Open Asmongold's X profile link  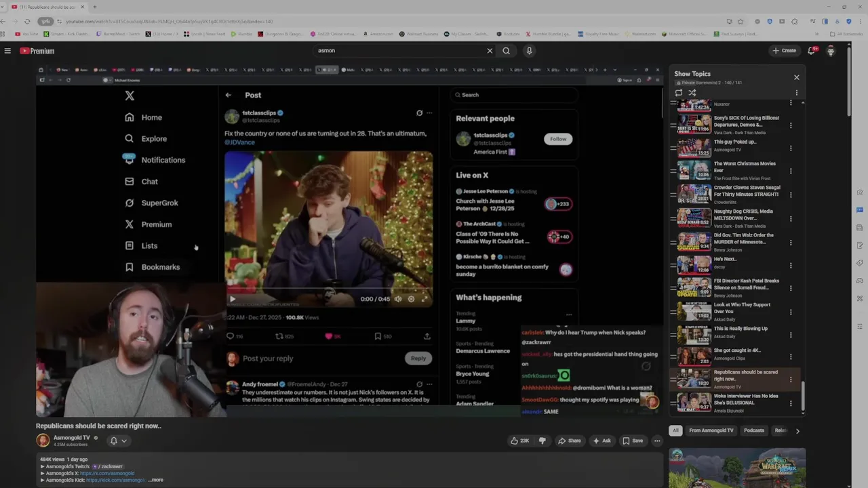pyautogui.click(x=107, y=473)
